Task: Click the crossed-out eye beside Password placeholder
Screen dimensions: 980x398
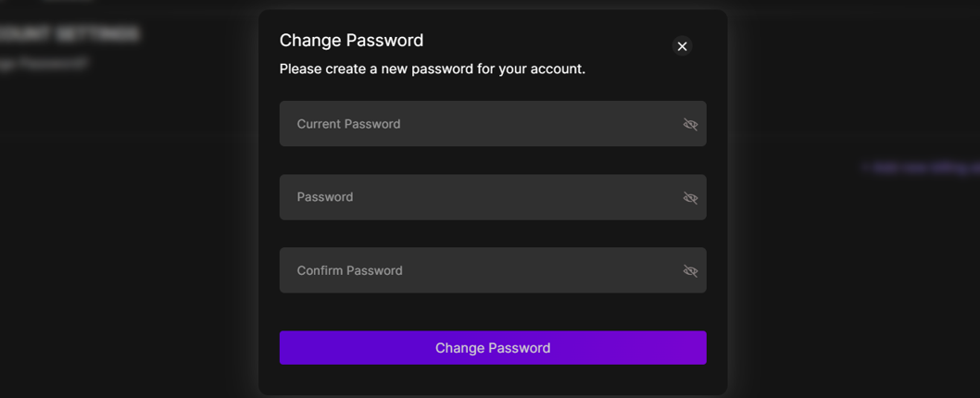Action: tap(690, 197)
